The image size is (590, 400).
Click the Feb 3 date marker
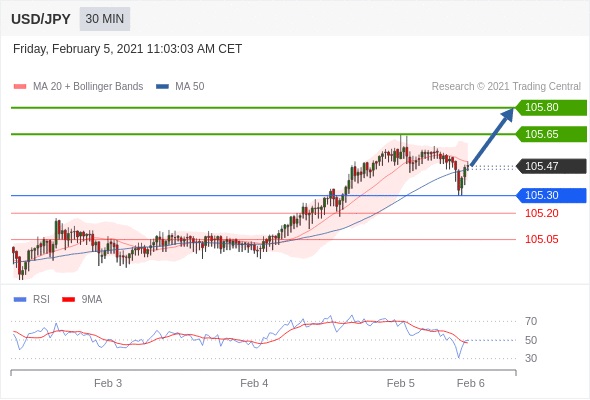[108, 383]
